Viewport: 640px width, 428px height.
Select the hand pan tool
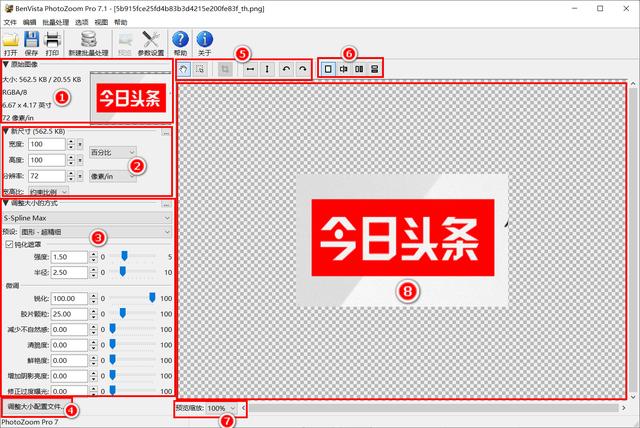[184, 69]
